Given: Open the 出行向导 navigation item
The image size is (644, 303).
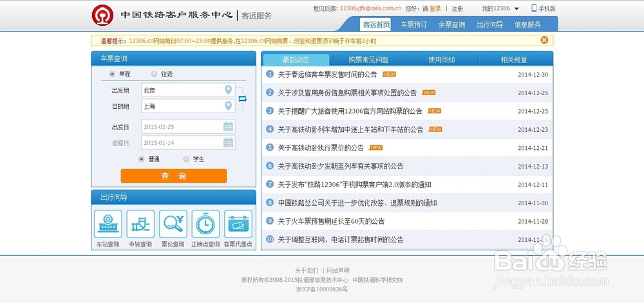Looking at the screenshot, I should [x=489, y=24].
